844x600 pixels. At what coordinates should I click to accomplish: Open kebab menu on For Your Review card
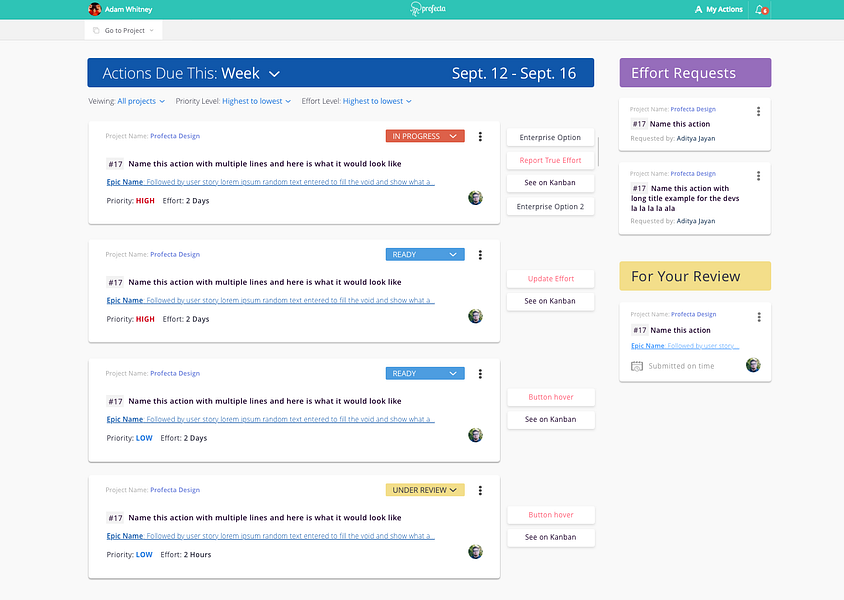[x=759, y=317]
